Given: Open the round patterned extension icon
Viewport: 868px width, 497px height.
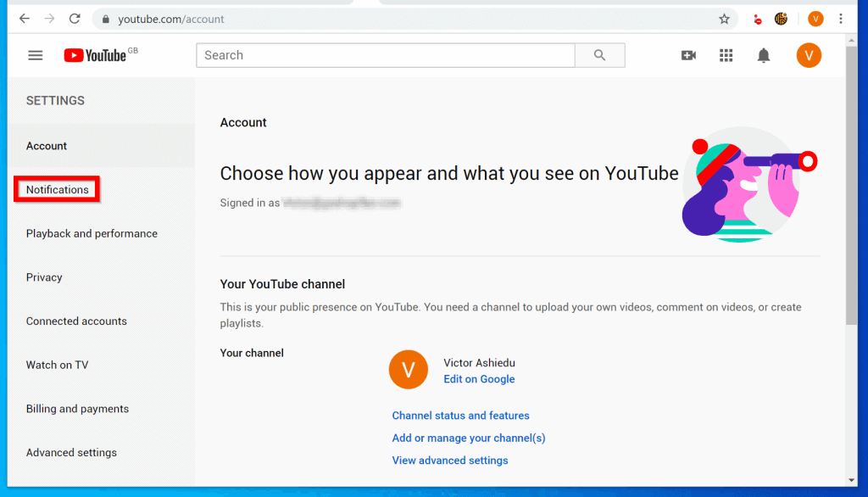Looking at the screenshot, I should click(x=781, y=19).
